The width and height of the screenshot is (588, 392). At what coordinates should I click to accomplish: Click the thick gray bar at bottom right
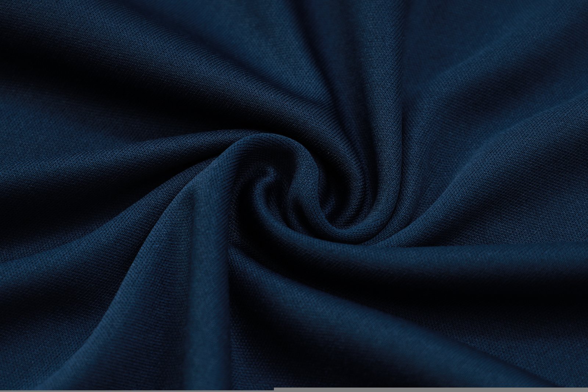(431, 389)
